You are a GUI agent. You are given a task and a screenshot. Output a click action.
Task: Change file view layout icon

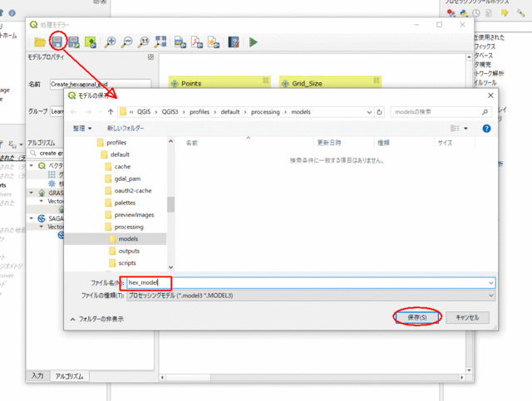[x=455, y=128]
